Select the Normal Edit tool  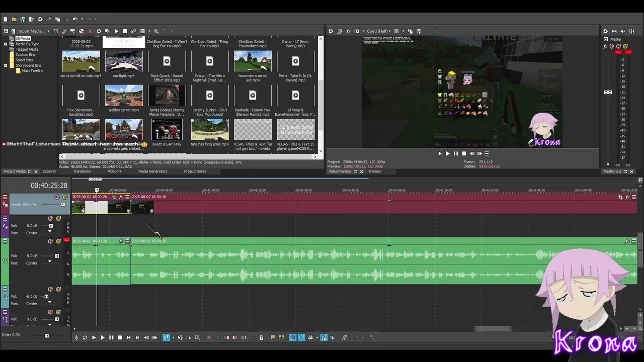(166, 338)
